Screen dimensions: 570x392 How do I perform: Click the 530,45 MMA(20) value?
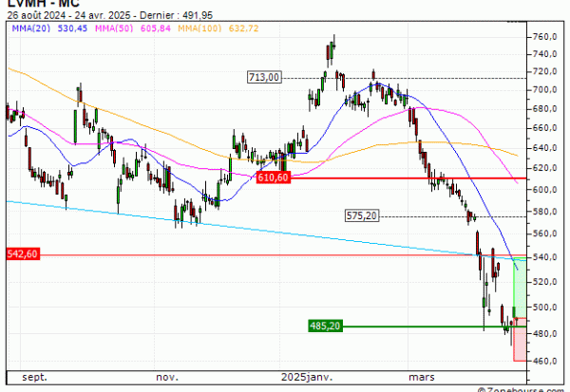[72, 28]
